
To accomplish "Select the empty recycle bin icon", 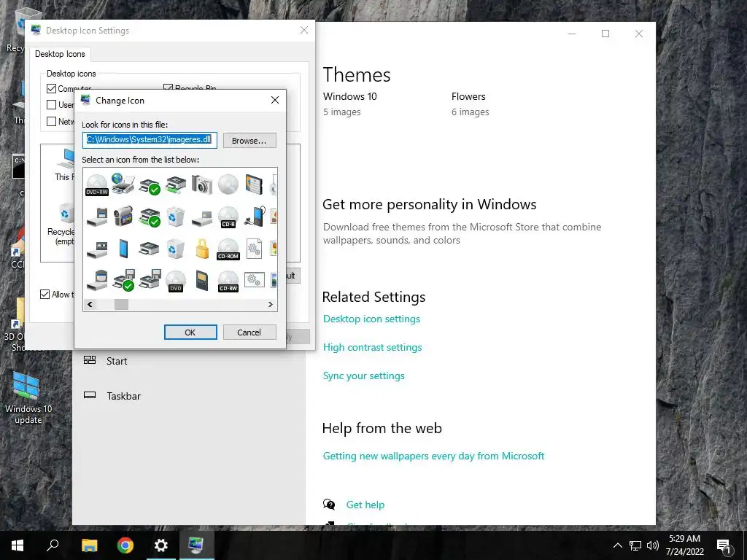I will (176, 249).
